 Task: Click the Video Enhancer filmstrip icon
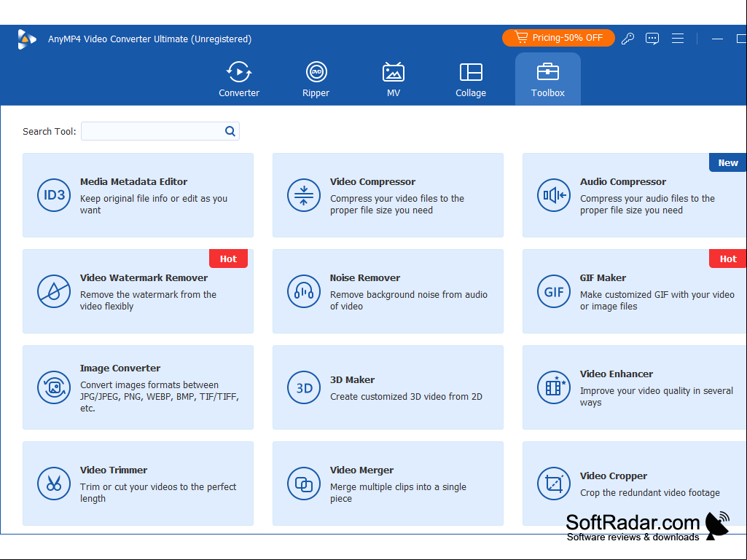tap(554, 387)
